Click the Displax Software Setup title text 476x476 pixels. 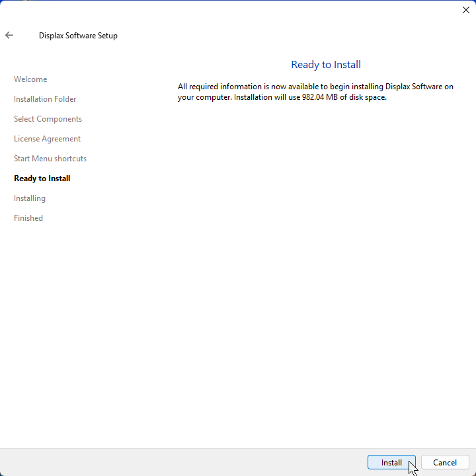click(78, 36)
